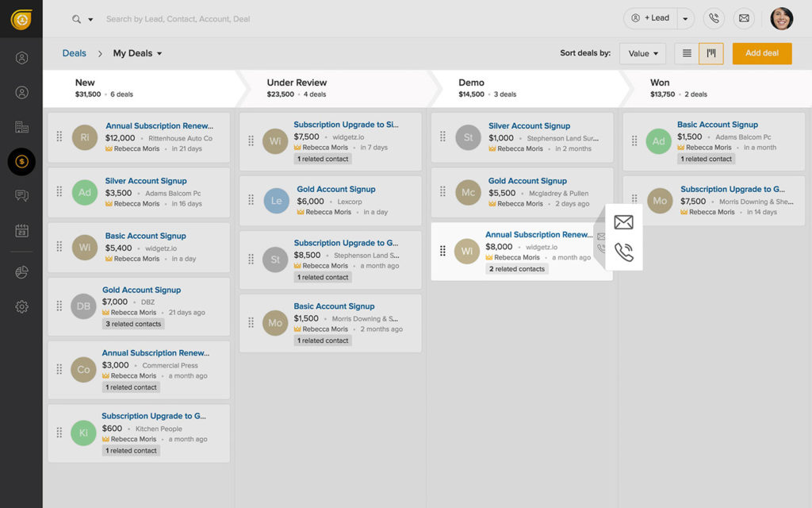Select the Under Review stage header
Image resolution: width=812 pixels, height=508 pixels.
point(297,83)
